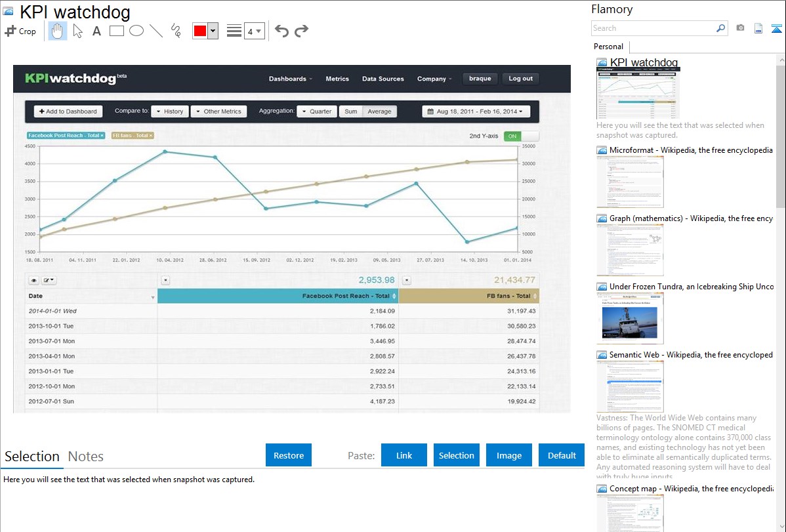Click the camera snapshot icon

[740, 28]
